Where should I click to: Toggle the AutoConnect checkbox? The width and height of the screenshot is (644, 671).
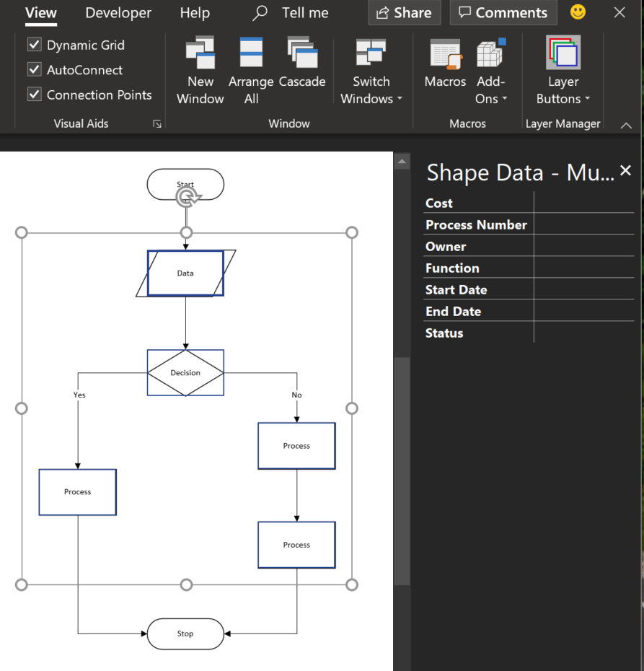click(35, 70)
